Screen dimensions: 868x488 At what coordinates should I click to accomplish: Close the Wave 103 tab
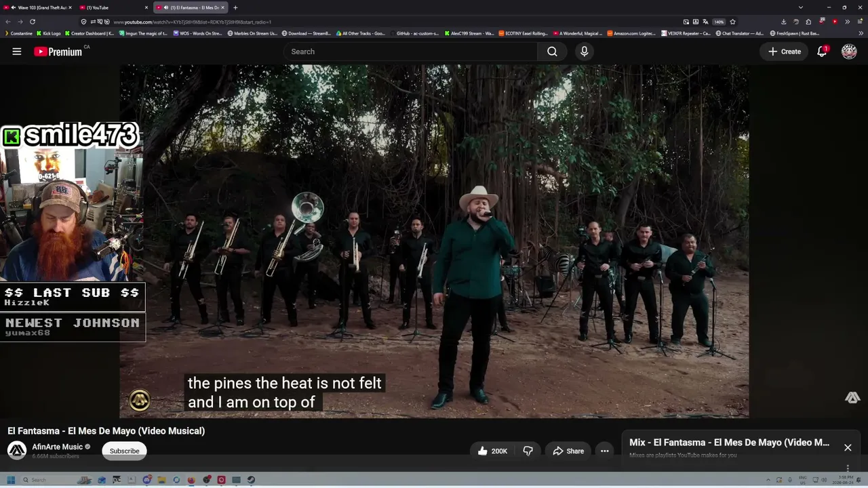pos(70,7)
